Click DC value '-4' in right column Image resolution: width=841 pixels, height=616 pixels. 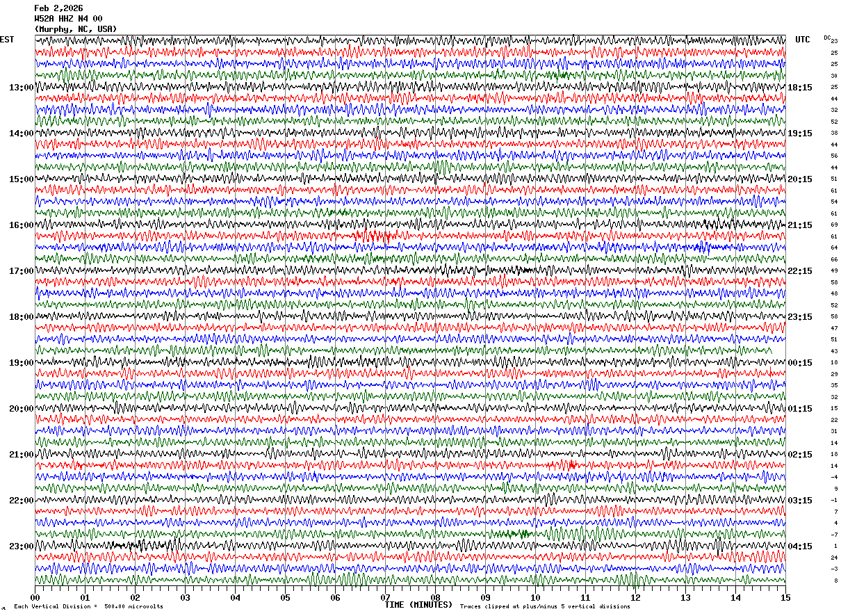[835, 477]
